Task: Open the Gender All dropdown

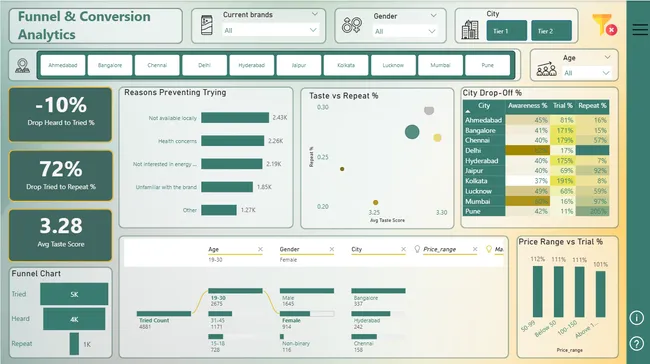Action: [405, 31]
